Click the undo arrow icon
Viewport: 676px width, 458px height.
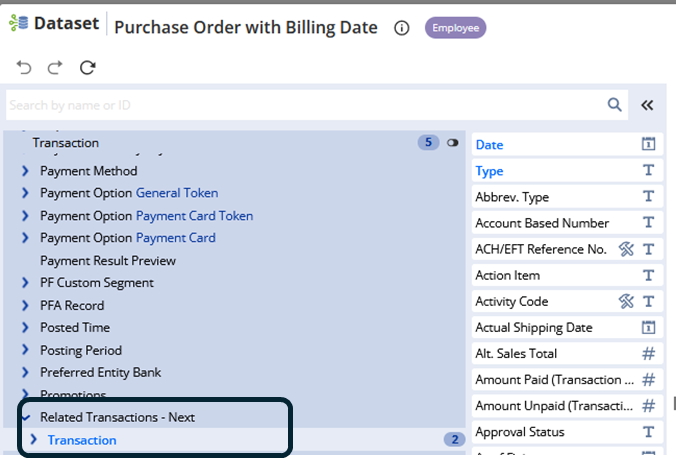point(24,68)
